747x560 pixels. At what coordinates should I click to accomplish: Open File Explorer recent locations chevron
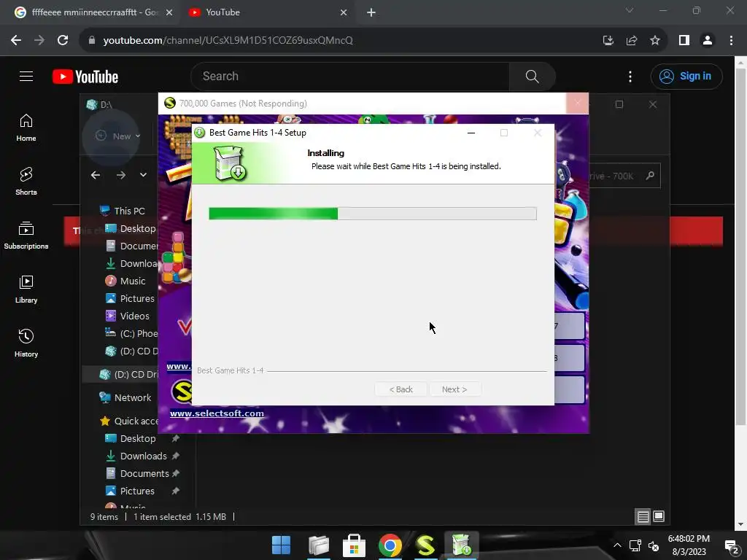point(143,175)
